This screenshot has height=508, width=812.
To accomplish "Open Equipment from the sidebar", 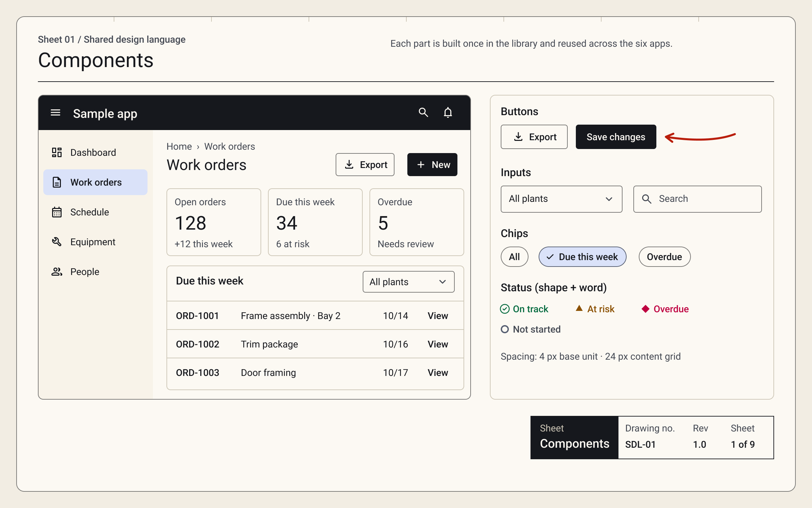I will [x=95, y=242].
